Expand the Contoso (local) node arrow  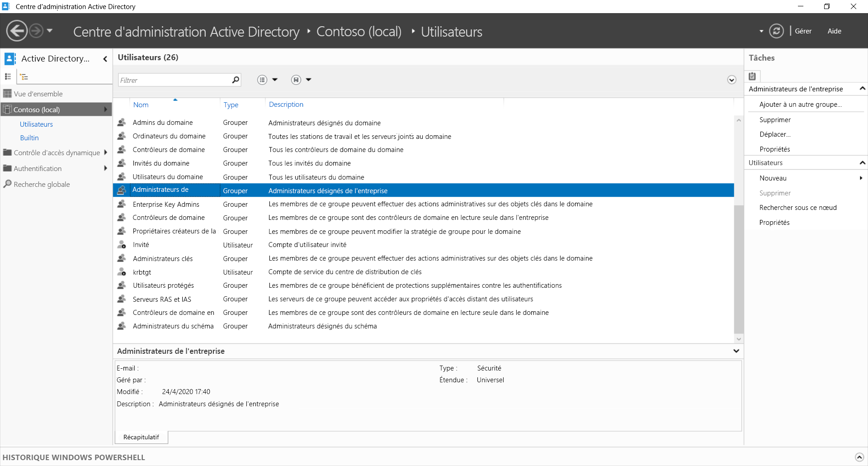[x=106, y=109]
